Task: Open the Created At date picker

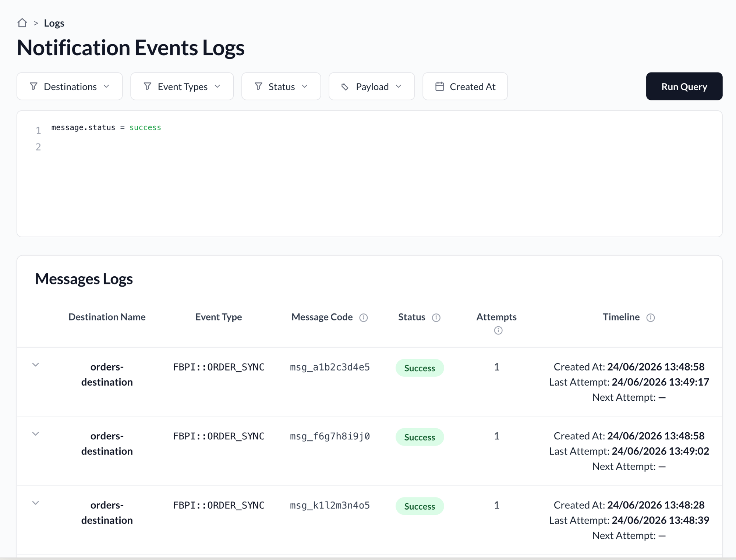Action: [x=465, y=86]
